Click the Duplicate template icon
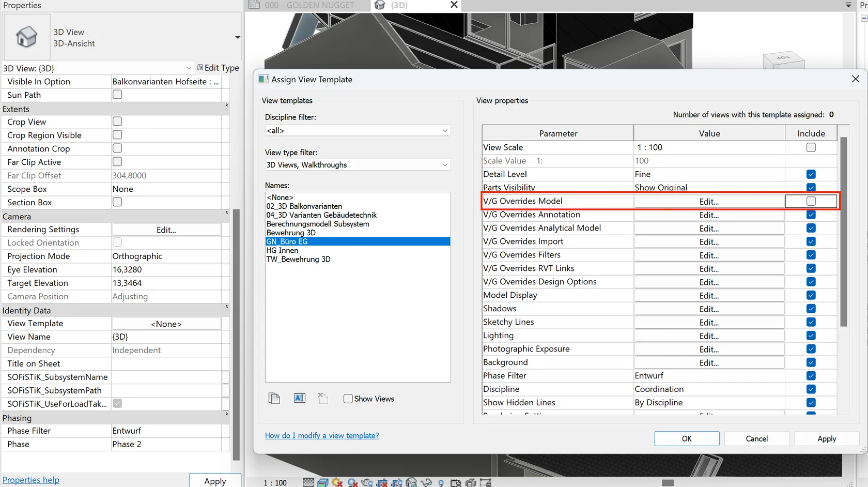The width and height of the screenshot is (868, 487). coord(274,398)
